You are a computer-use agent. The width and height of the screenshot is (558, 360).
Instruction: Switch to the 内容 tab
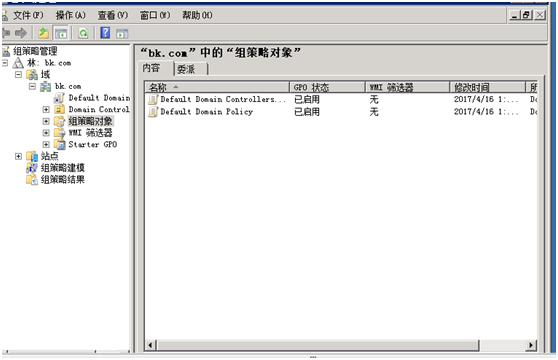click(152, 68)
